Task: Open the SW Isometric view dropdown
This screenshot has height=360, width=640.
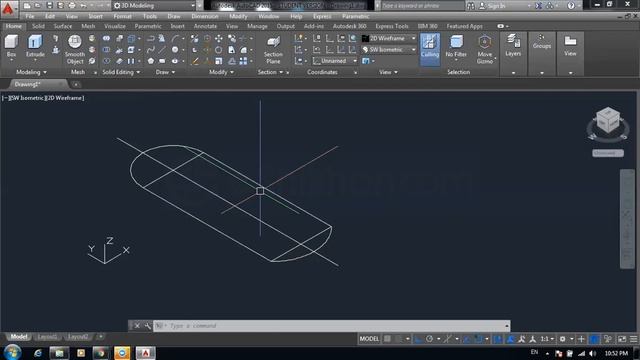Action: (x=389, y=50)
